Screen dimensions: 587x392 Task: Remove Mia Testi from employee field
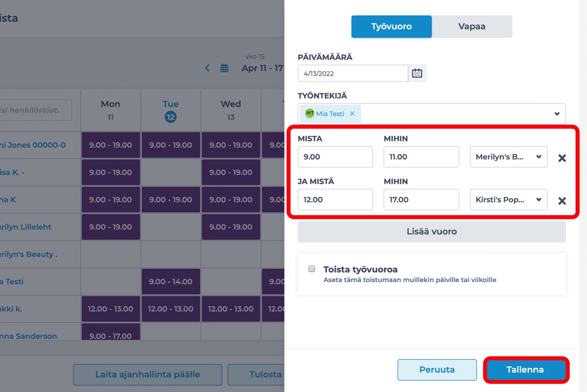pos(352,114)
